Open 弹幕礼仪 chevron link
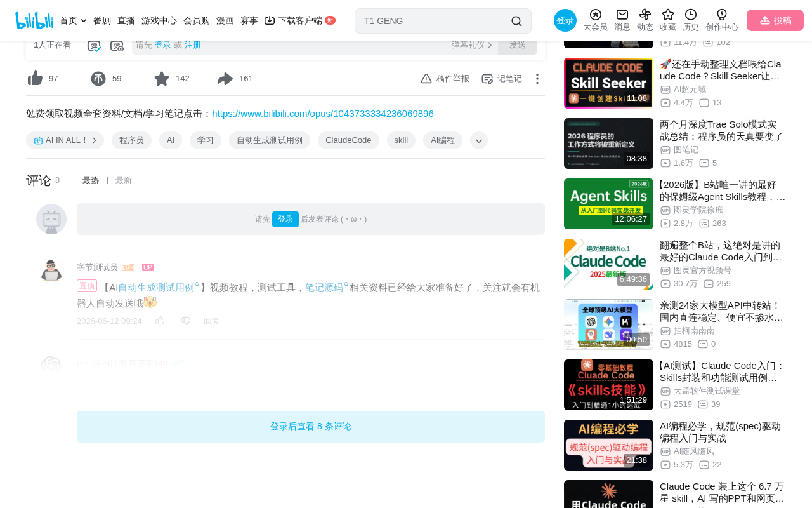 (x=472, y=45)
